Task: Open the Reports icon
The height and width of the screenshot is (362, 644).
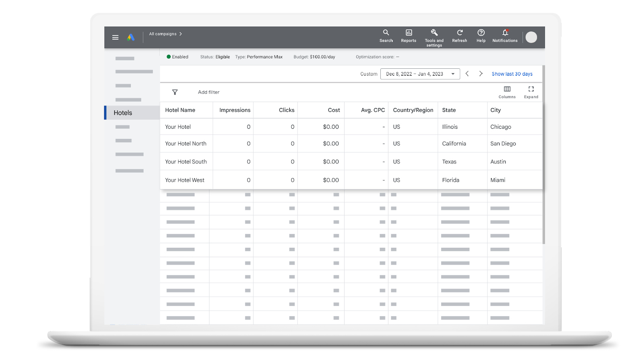Action: [409, 35]
